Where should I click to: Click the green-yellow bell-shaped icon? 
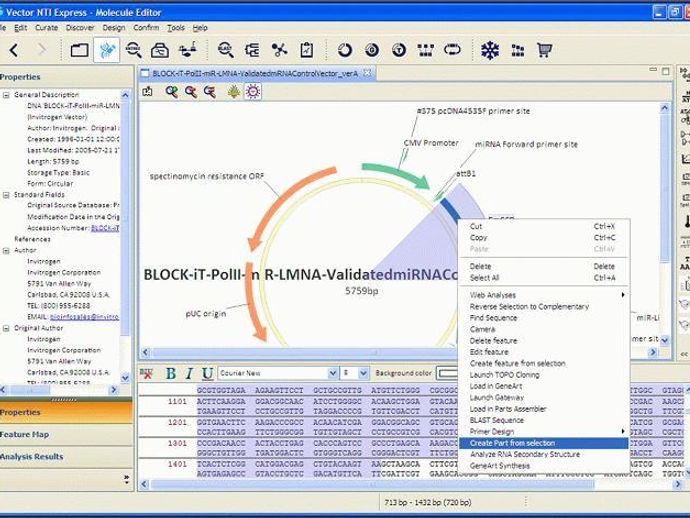click(234, 92)
